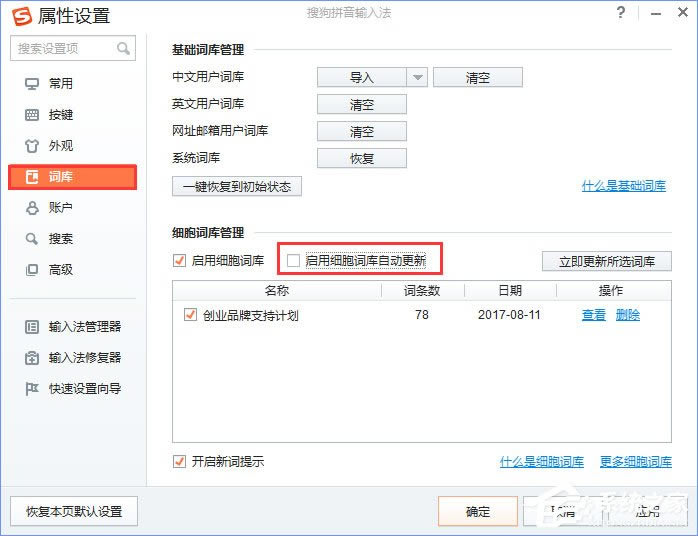Open the 什么是基础词库 link
Image resolution: width=698 pixels, height=536 pixels.
(x=623, y=186)
